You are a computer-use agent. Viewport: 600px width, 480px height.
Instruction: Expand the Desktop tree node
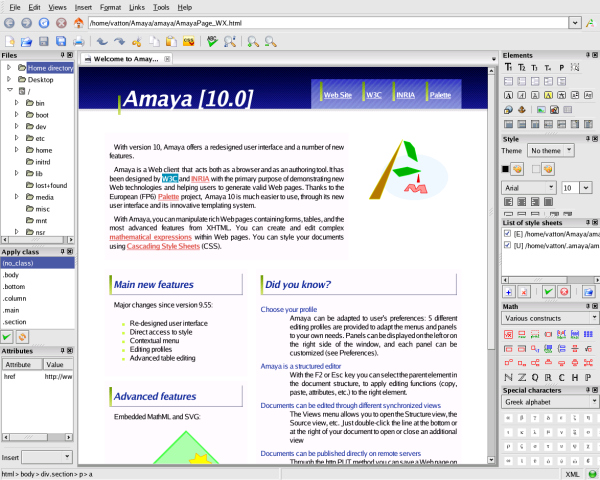(x=8, y=79)
